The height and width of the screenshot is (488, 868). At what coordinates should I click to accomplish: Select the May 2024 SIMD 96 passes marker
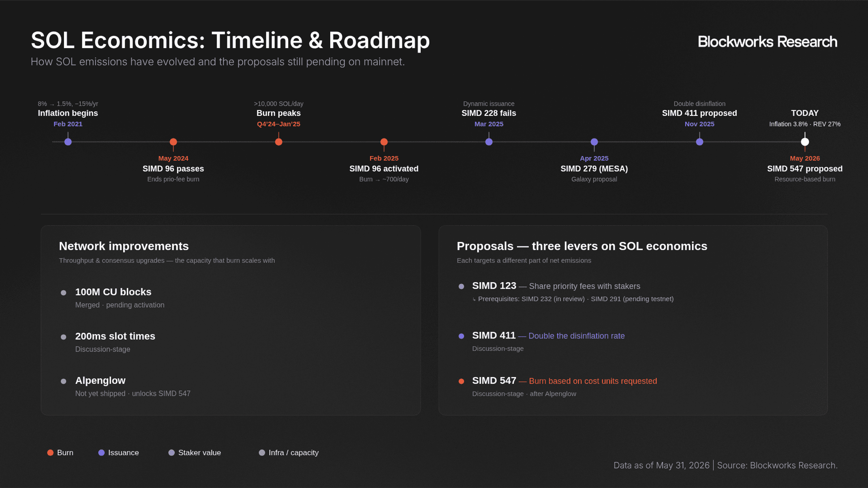(173, 142)
